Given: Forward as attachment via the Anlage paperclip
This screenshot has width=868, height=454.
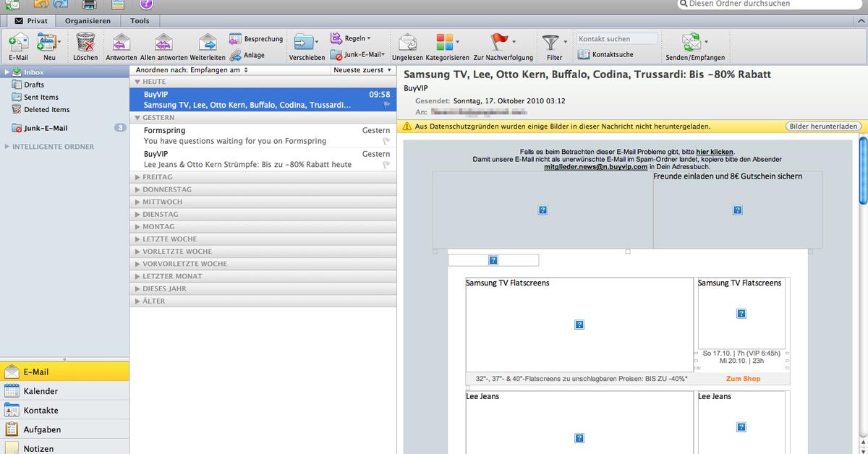Looking at the screenshot, I should pos(236,55).
